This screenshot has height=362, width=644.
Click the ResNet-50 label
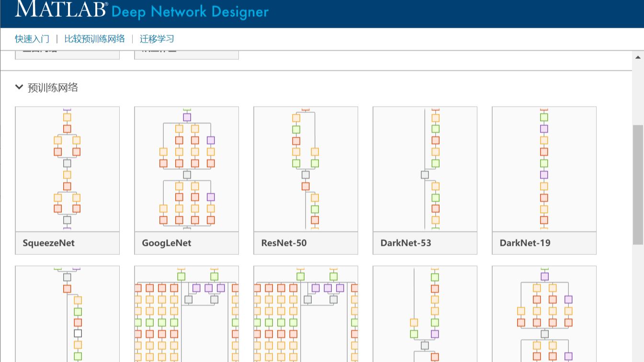tap(284, 243)
